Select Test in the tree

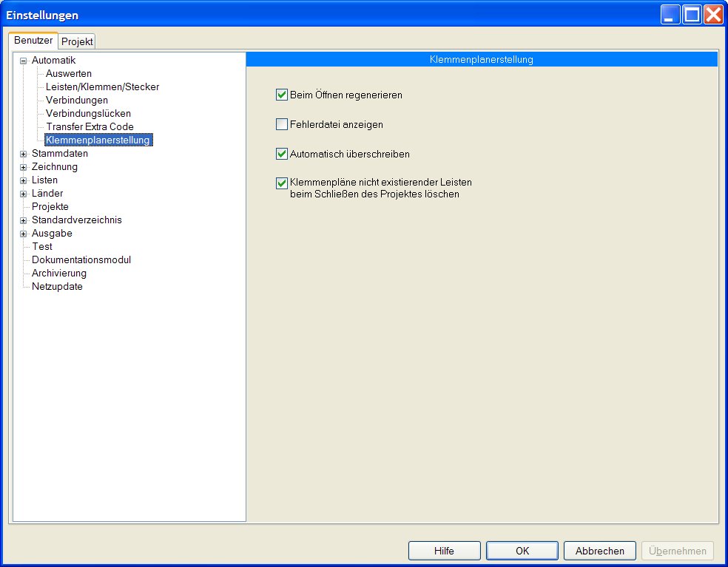(41, 247)
